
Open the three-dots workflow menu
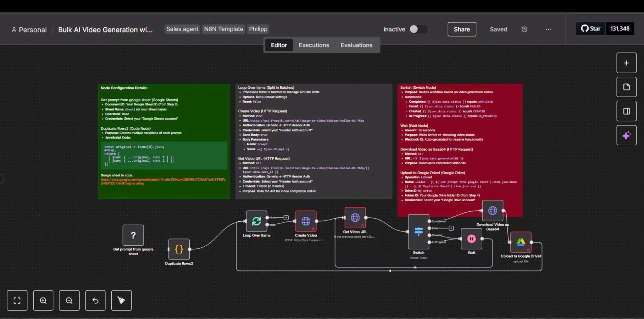point(548,29)
